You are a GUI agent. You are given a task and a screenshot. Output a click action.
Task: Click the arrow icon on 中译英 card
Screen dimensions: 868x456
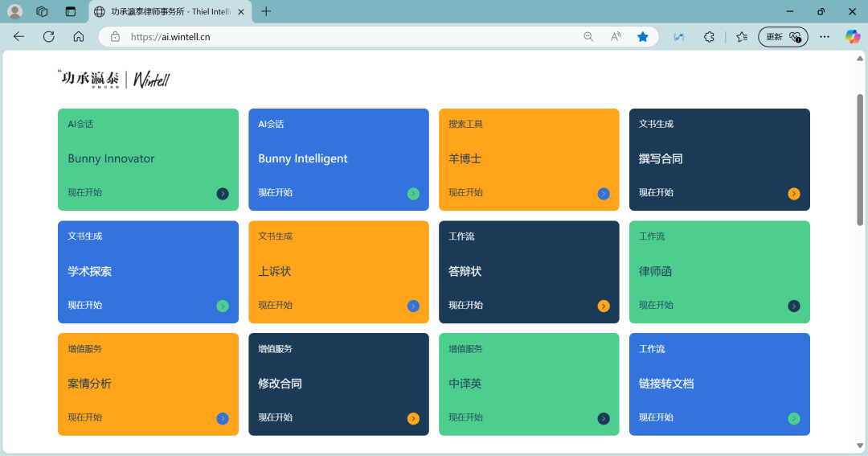604,418
